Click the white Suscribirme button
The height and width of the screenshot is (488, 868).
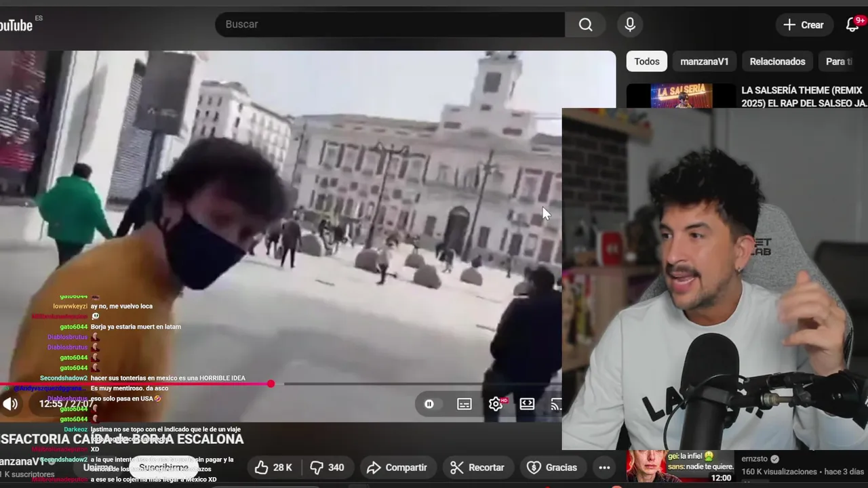(164, 468)
